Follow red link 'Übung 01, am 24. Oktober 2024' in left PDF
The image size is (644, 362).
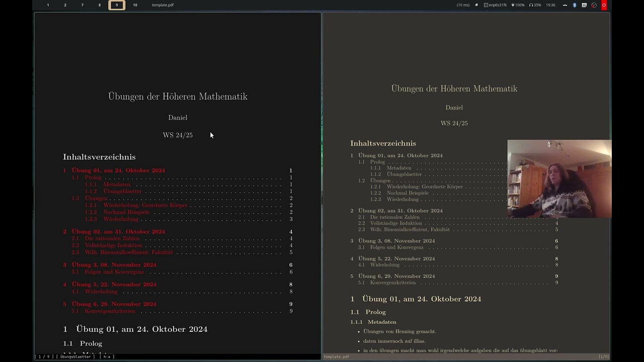click(x=118, y=170)
